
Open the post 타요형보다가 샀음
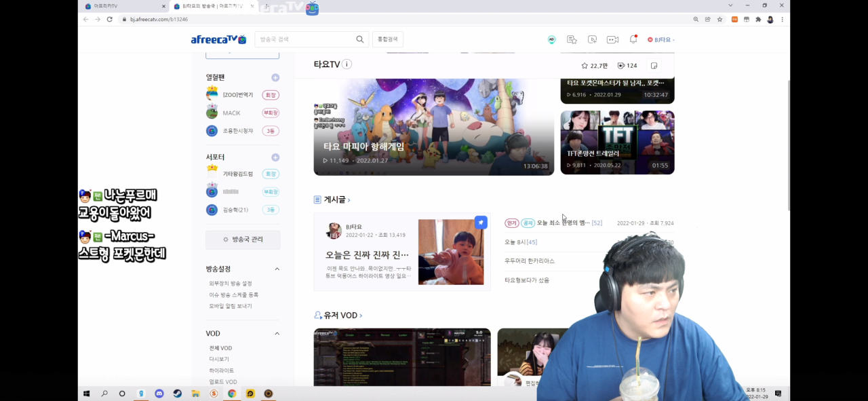pos(527,280)
